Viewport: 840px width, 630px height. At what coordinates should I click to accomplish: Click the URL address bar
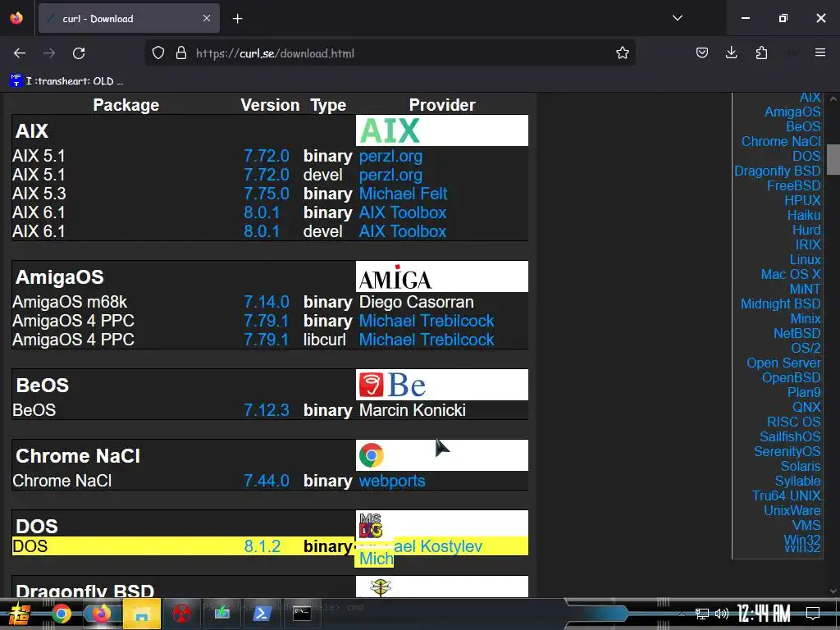pos(390,53)
